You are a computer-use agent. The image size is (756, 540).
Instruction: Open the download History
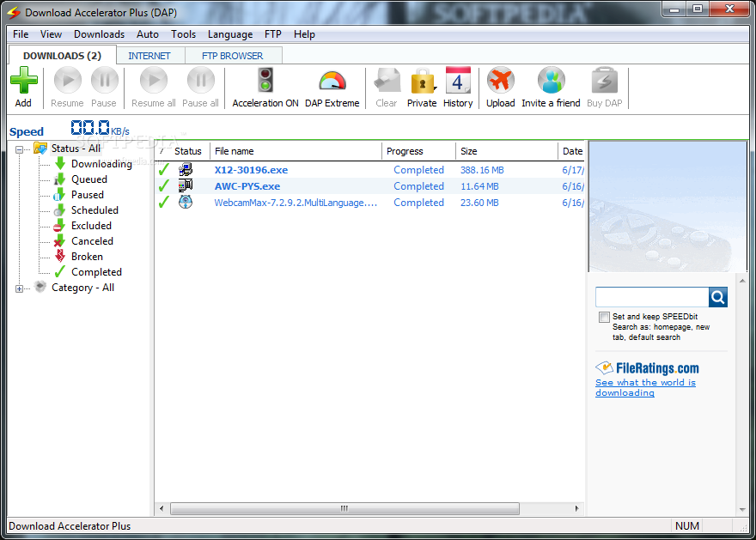458,83
